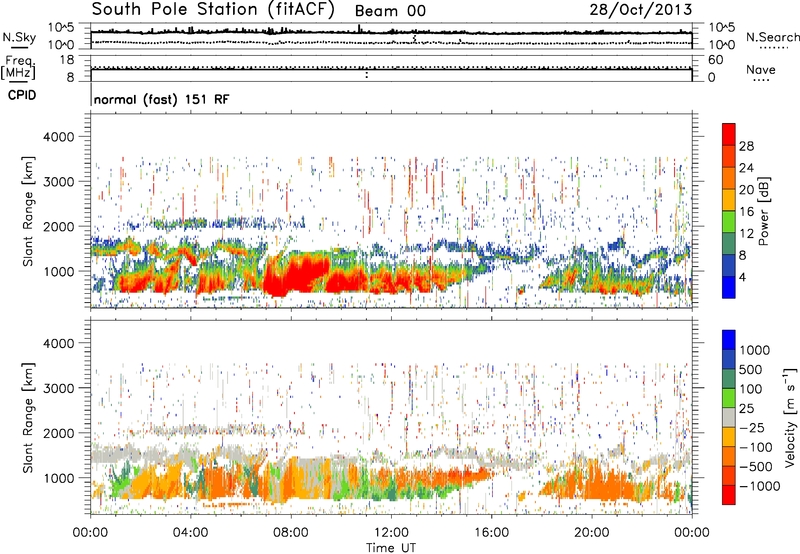Pick the yellow Velocity segment -25 to -100

[729, 437]
